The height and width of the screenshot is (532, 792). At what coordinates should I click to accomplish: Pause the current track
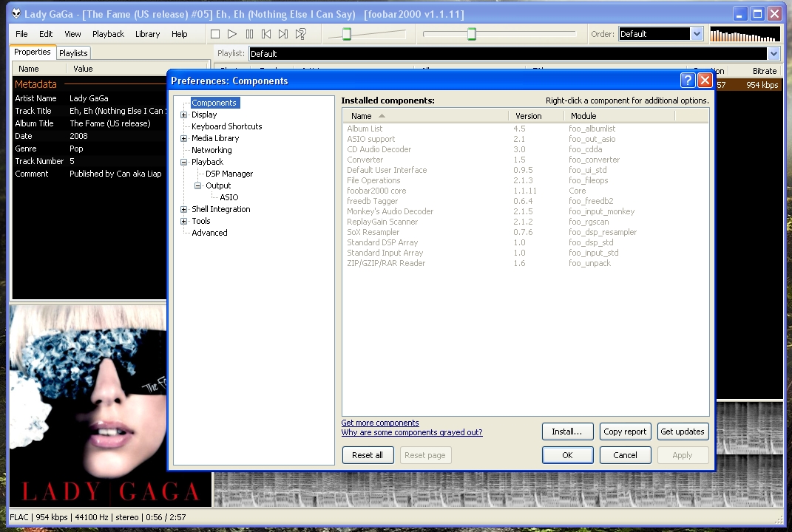pos(249,34)
